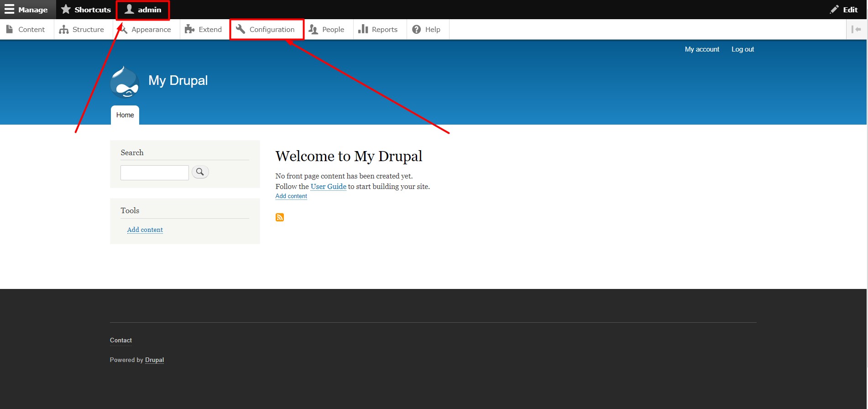Open the Content menu label
868x409 pixels.
(31, 29)
